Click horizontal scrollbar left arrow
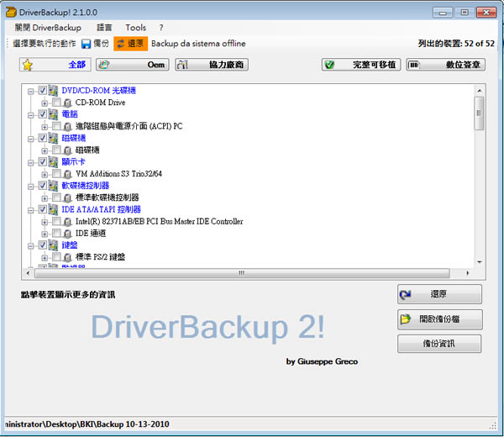This screenshot has height=437, width=504. click(x=29, y=273)
